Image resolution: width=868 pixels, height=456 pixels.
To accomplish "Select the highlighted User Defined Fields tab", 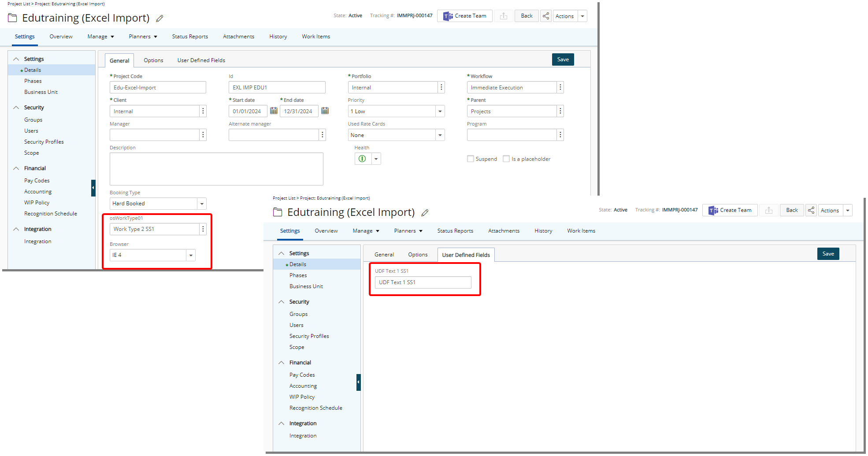I will click(466, 255).
